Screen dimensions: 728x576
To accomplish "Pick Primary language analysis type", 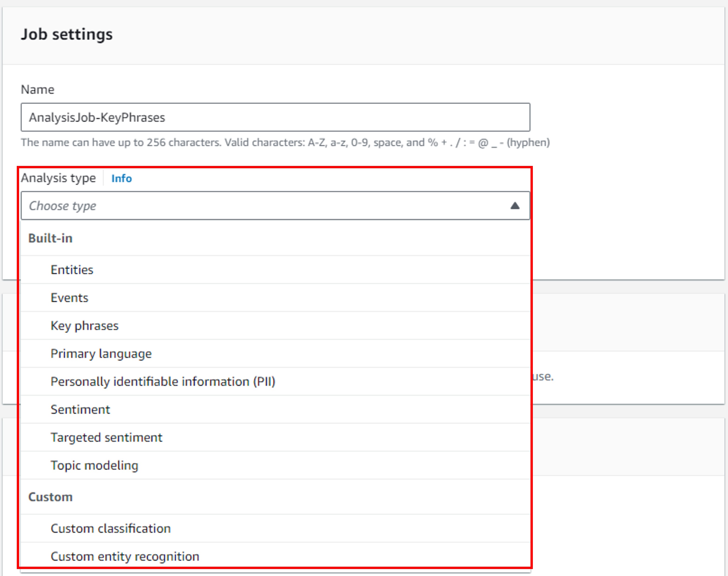I will coord(101,354).
